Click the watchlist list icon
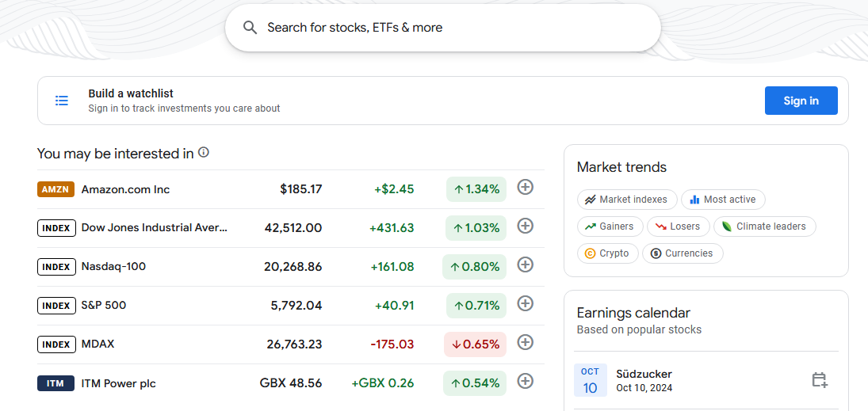The height and width of the screenshot is (411, 868). coord(62,101)
